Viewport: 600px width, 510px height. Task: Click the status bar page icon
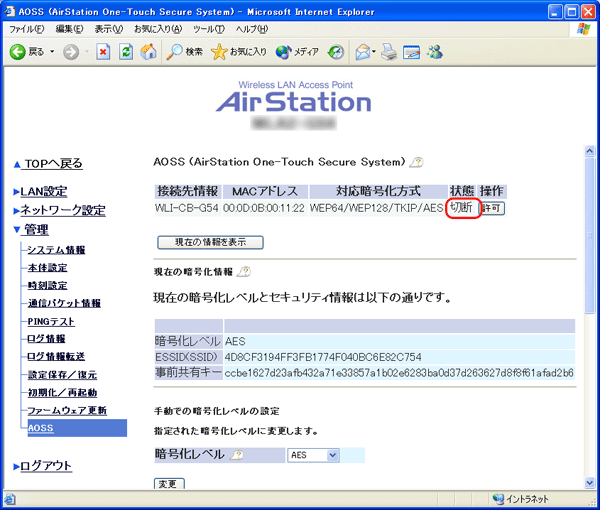point(10,499)
